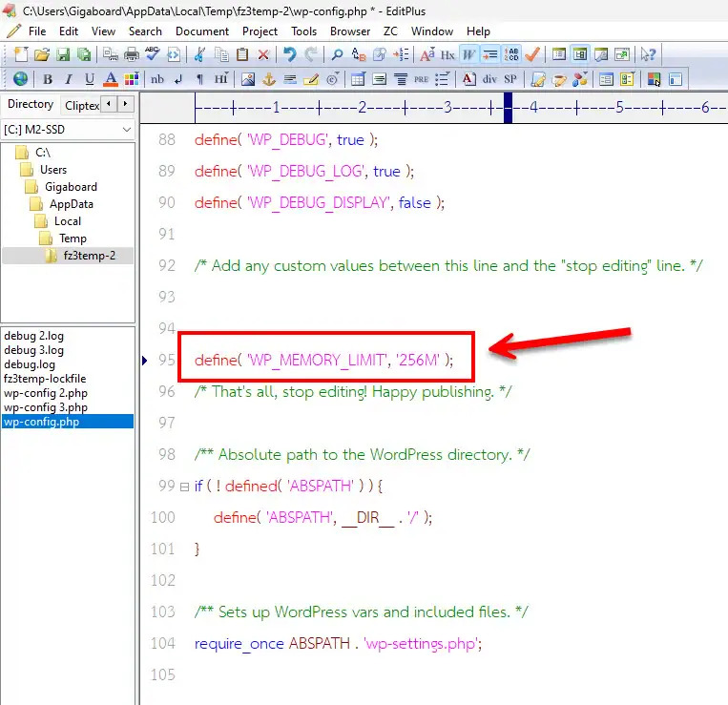
Task: Switch to the Cliptext tab
Action: click(82, 106)
